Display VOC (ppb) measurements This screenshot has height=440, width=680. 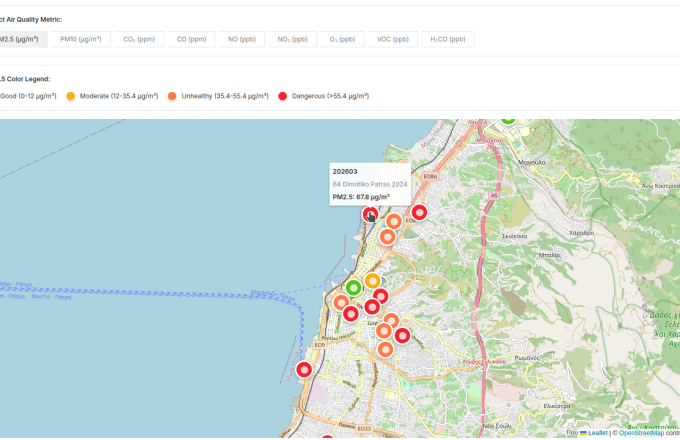[392, 39]
